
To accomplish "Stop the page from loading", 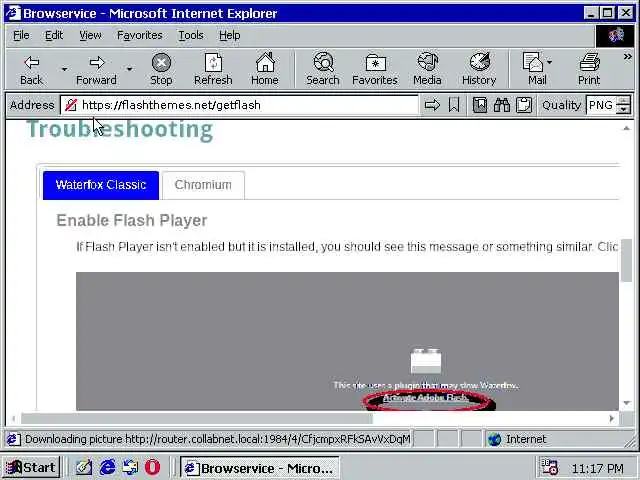I will tap(161, 69).
